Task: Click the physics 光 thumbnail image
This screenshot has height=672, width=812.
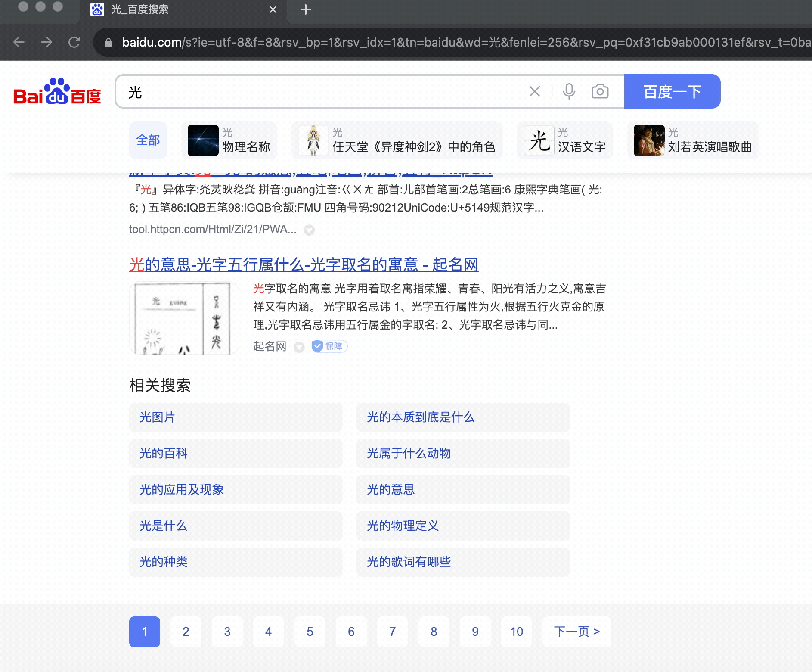Action: tap(203, 140)
